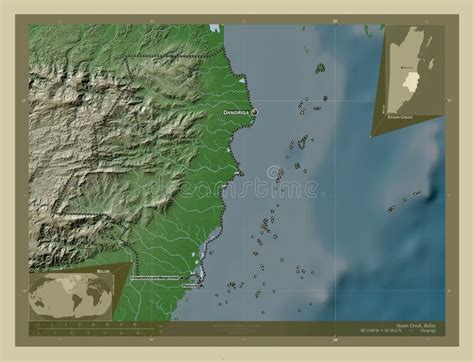Click the Stann Creek inset caption
474x362 pixels.
tap(400, 117)
